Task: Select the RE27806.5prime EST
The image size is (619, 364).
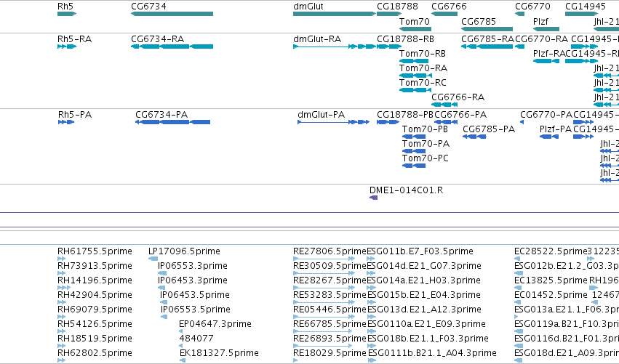Action: 330,251
